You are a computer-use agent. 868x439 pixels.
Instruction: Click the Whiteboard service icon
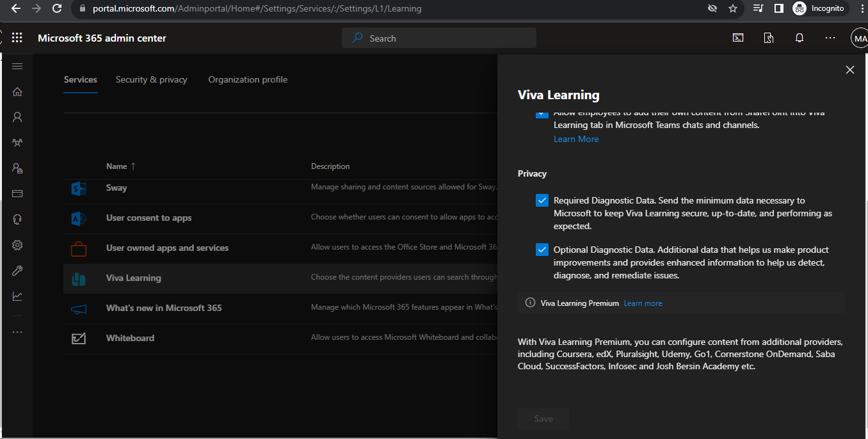click(79, 339)
